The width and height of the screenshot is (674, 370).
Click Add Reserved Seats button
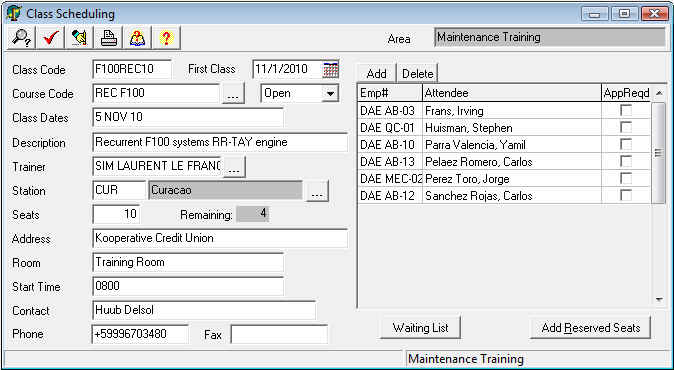pos(591,328)
